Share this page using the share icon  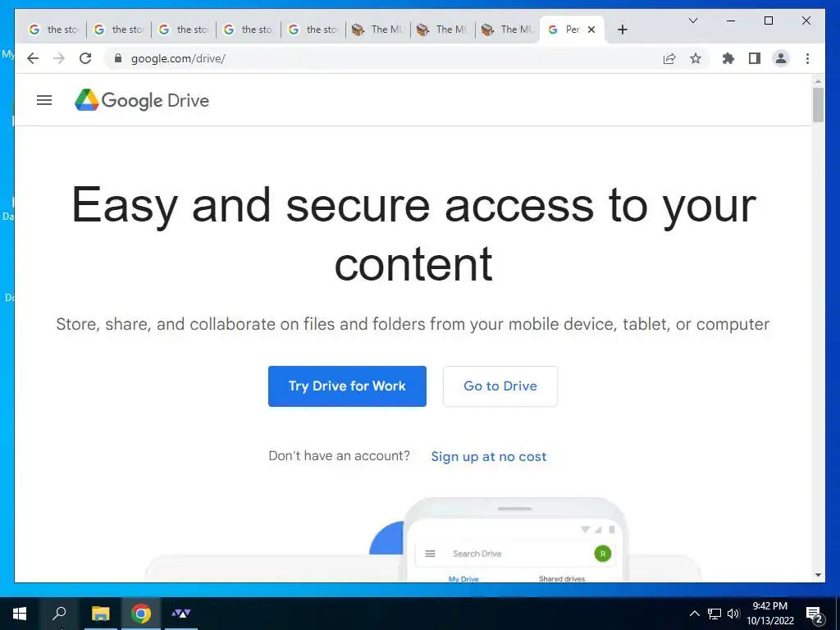(669, 58)
